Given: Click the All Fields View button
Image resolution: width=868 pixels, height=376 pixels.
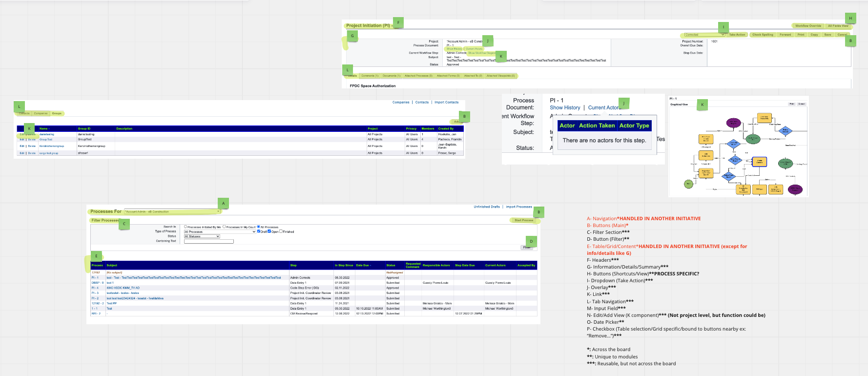Looking at the screenshot, I should pyautogui.click(x=838, y=26).
